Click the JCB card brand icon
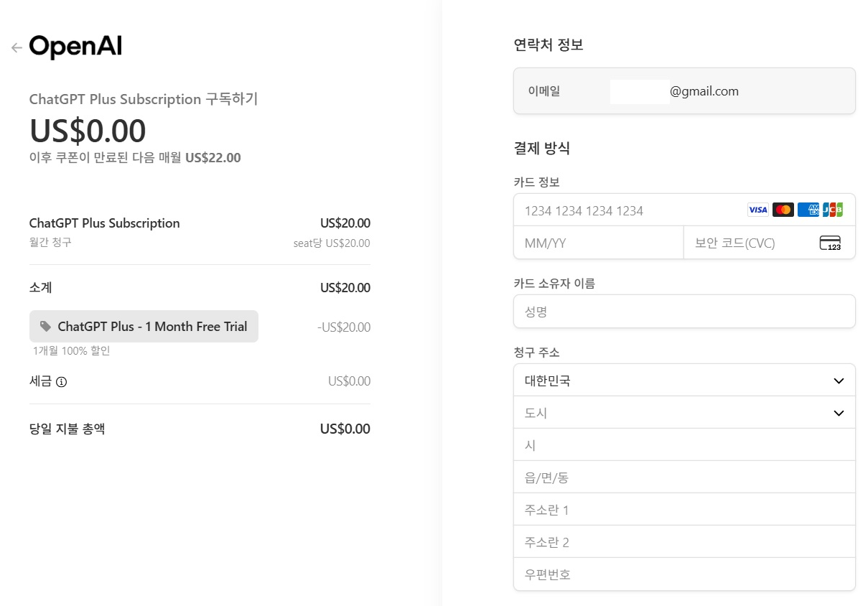The width and height of the screenshot is (868, 606). [x=834, y=210]
